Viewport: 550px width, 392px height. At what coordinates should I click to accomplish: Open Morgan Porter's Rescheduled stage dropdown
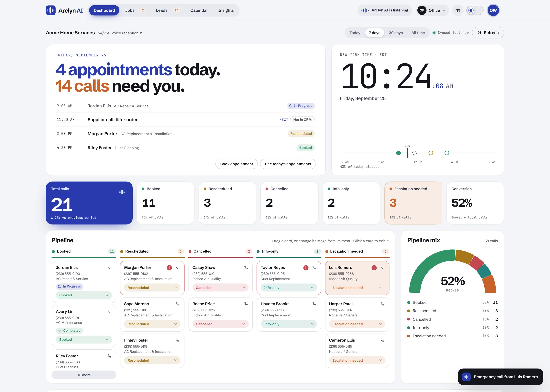point(152,288)
